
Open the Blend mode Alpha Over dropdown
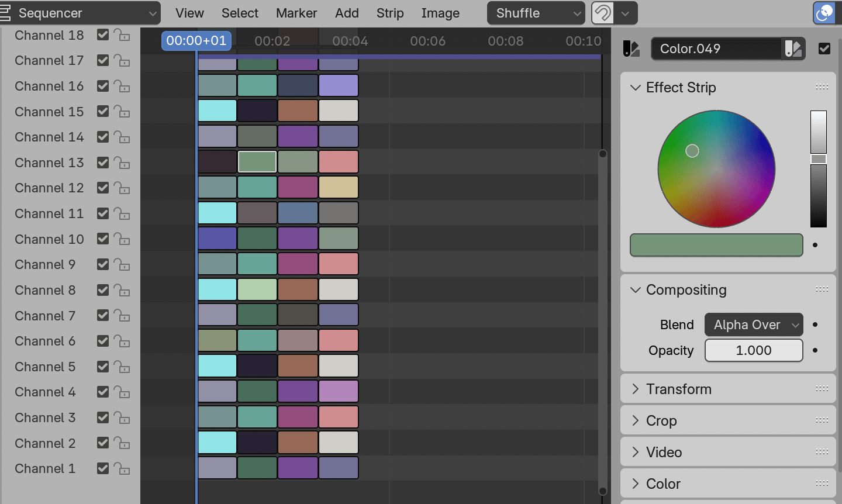coord(754,325)
